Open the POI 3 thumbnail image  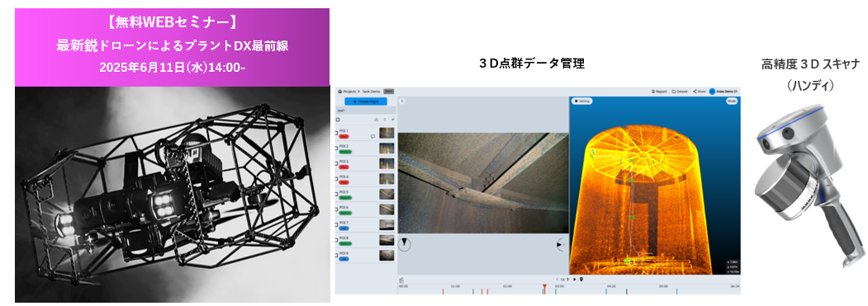click(387, 163)
